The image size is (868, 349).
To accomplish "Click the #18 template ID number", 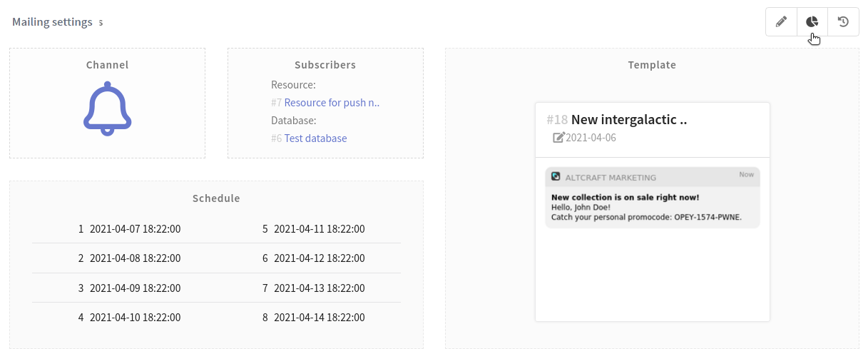I will [557, 120].
